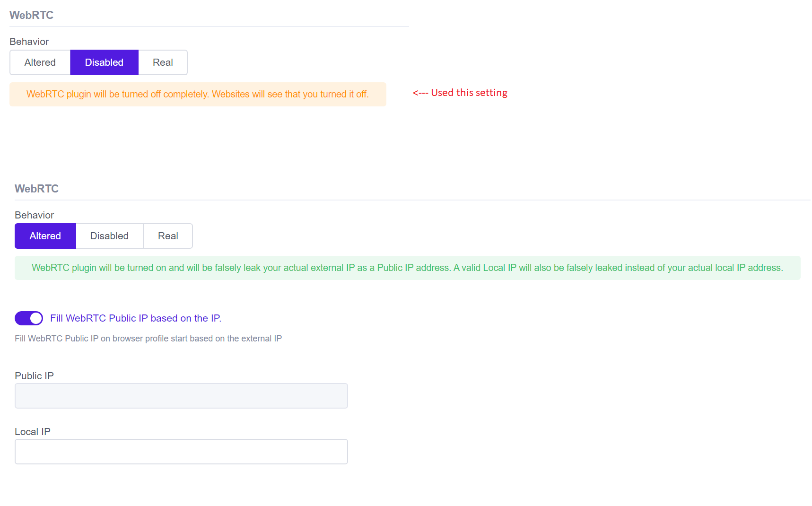Click the upper Behavior label

tap(29, 42)
